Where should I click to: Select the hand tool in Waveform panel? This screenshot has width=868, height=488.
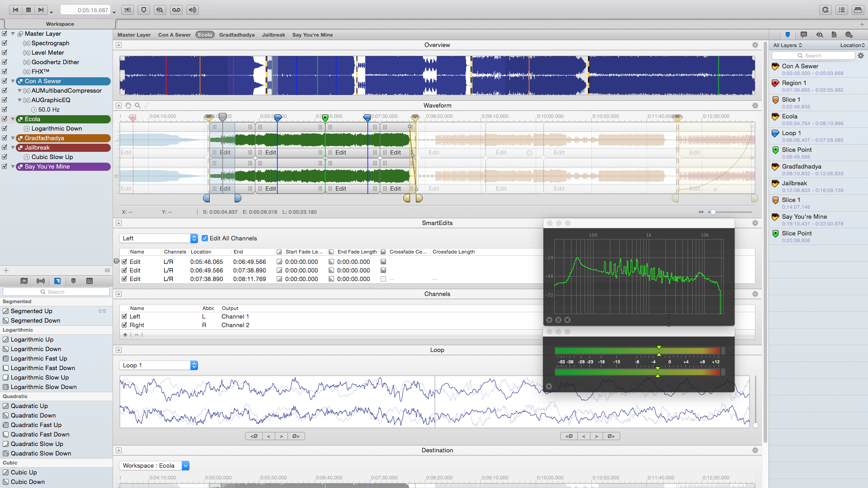[128, 105]
